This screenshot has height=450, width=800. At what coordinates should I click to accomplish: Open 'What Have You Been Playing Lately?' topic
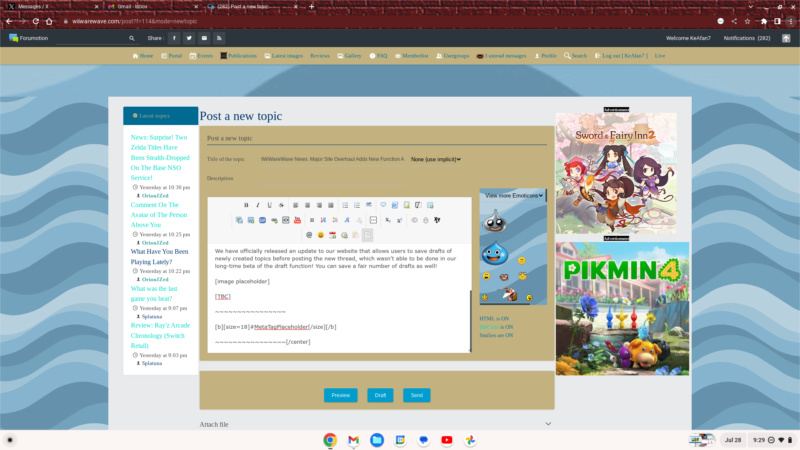point(159,257)
